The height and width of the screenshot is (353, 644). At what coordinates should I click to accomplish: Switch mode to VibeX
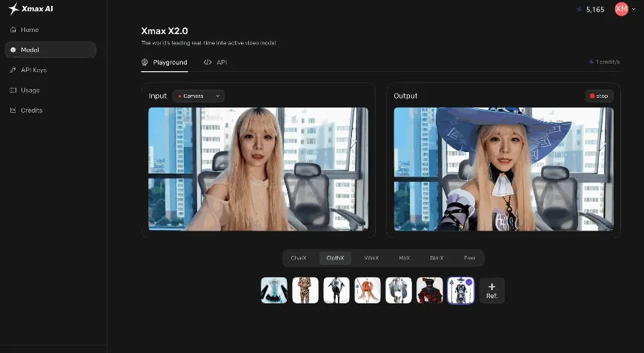371,257
